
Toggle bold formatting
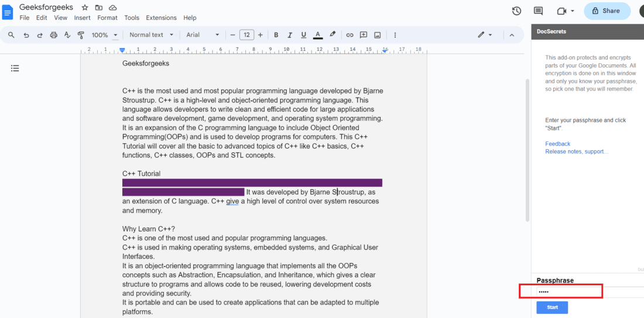click(x=276, y=35)
